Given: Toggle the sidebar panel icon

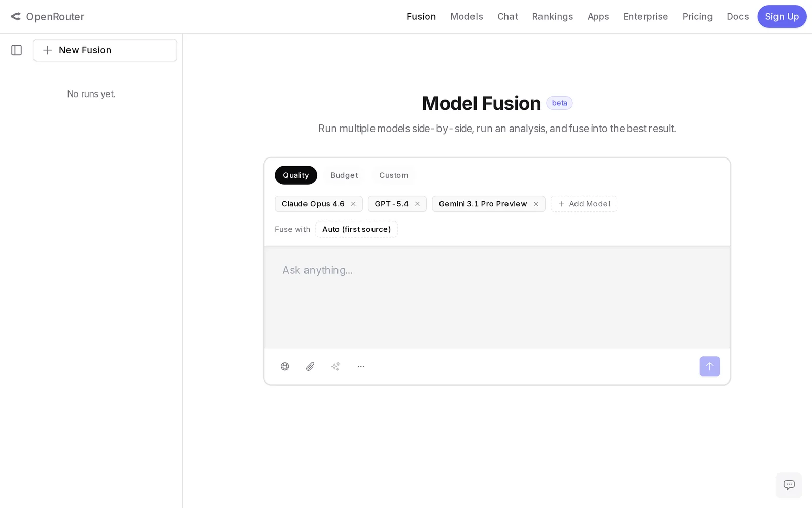Looking at the screenshot, I should coord(16,50).
